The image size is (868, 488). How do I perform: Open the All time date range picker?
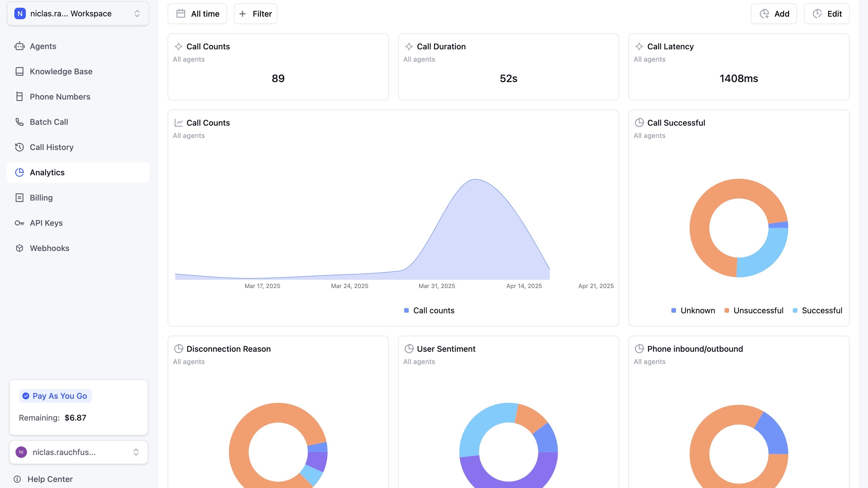(x=197, y=14)
